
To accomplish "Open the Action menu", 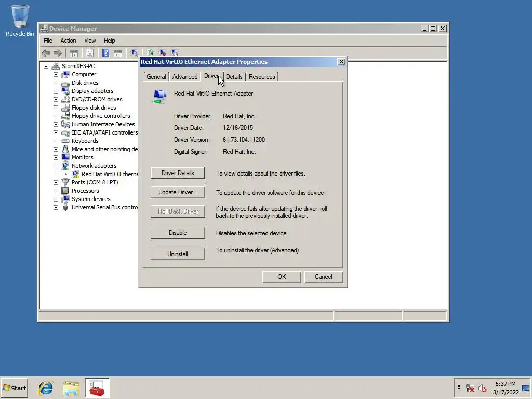I will coord(68,41).
